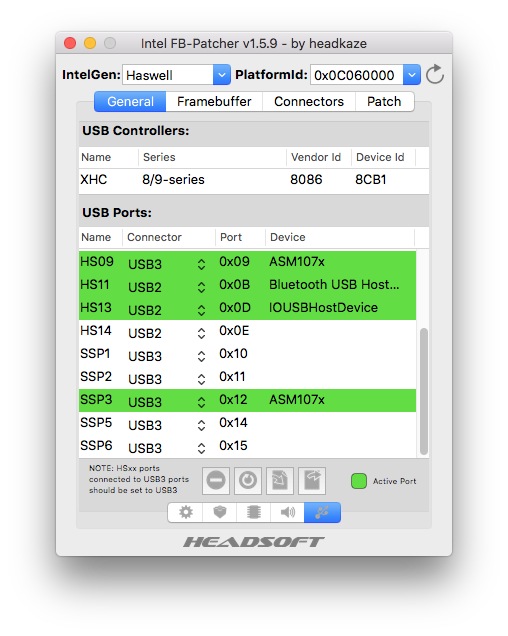
Task: Select the USB section icon in bottom bar
Action: (322, 512)
